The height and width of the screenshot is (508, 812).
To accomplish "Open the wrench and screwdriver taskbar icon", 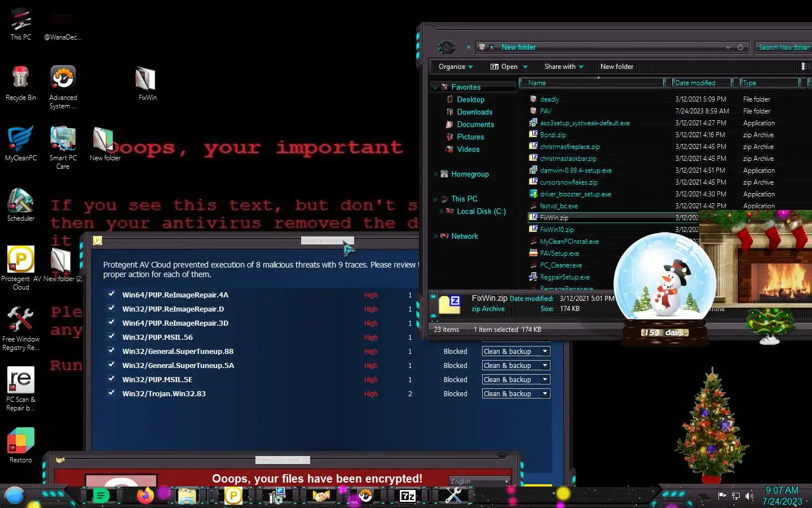I will click(453, 496).
